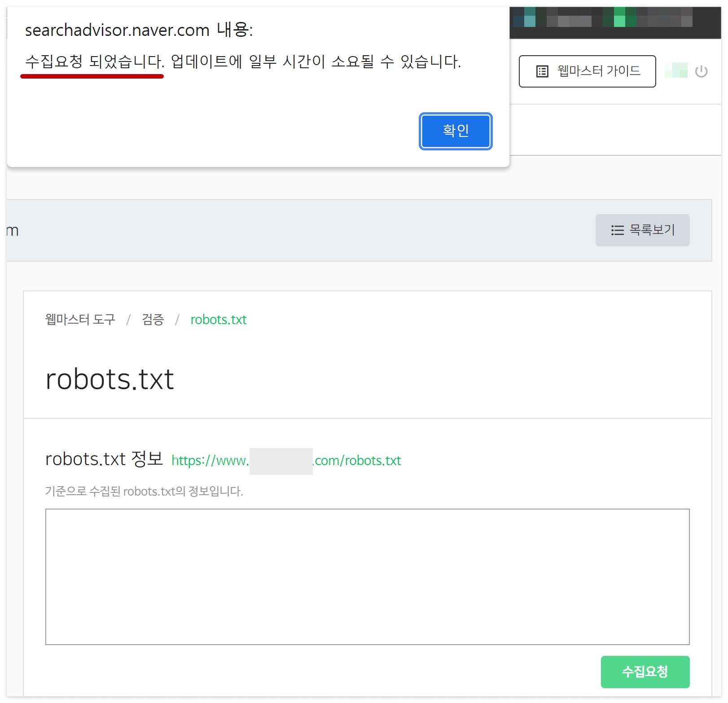
Task: Open the 웹마스터 가이드 button
Action: 587,71
